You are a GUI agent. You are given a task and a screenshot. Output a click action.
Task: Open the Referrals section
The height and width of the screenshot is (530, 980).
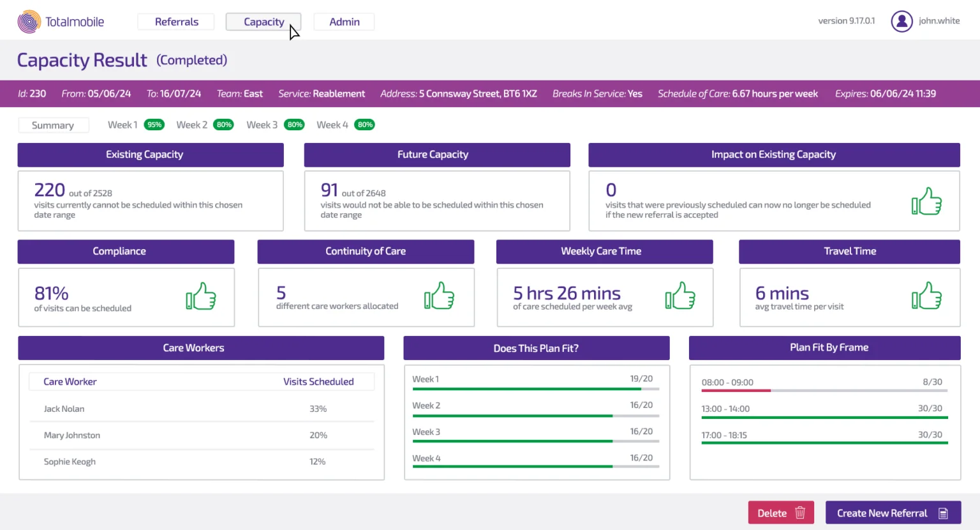[x=175, y=21]
